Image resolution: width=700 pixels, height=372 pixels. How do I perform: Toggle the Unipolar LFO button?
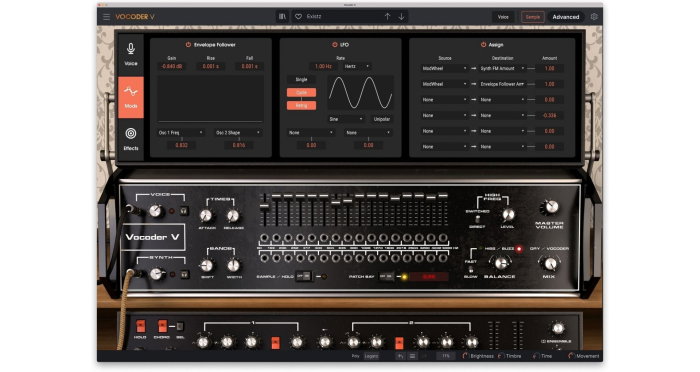(x=382, y=119)
